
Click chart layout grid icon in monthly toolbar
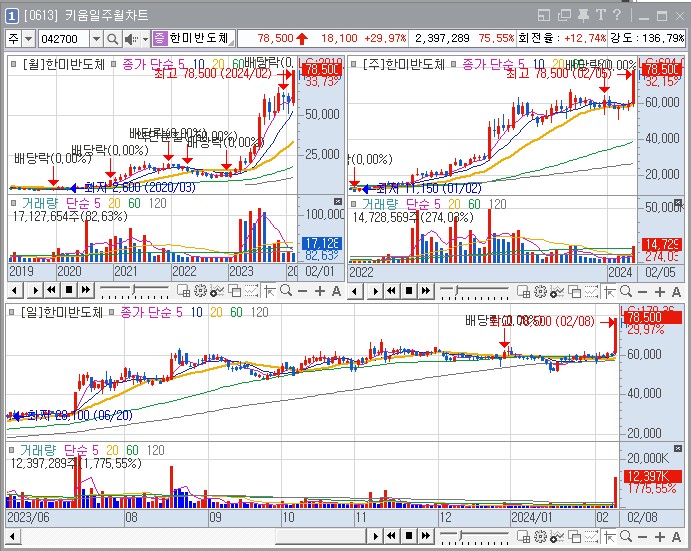pos(183,291)
